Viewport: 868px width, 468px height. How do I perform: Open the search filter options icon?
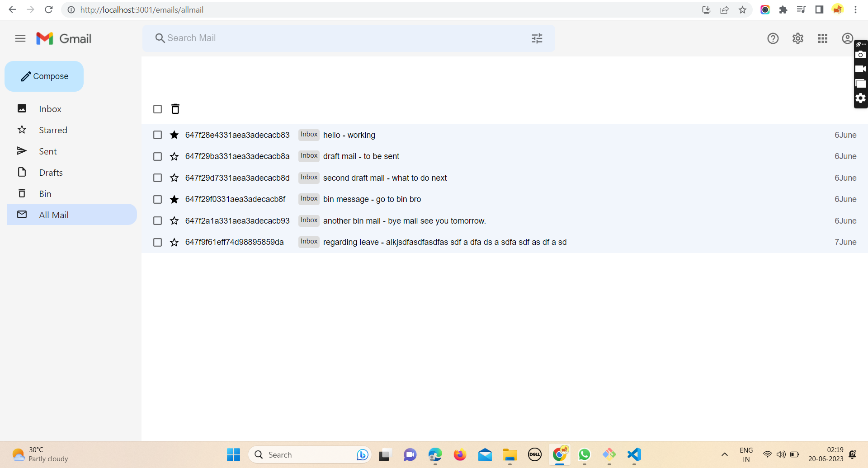537,38
